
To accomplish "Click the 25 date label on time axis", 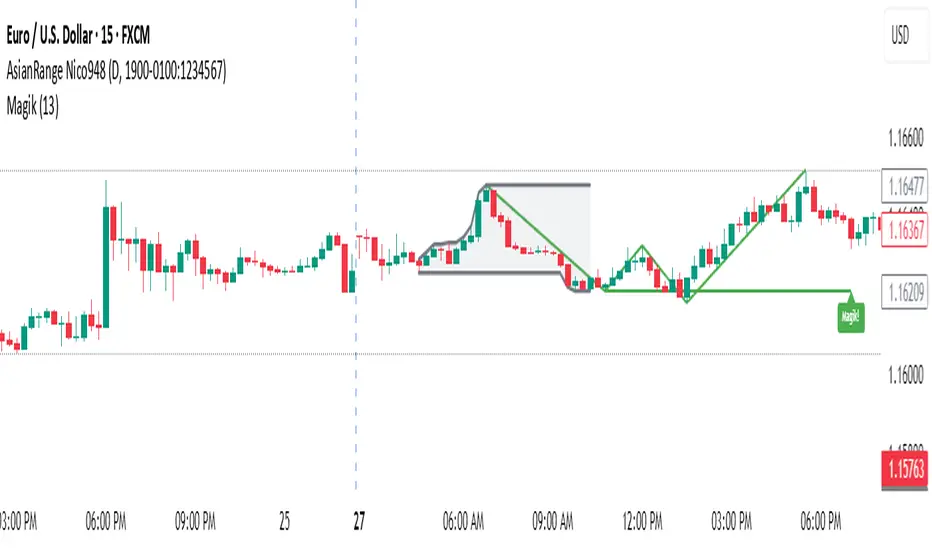I will [x=285, y=520].
